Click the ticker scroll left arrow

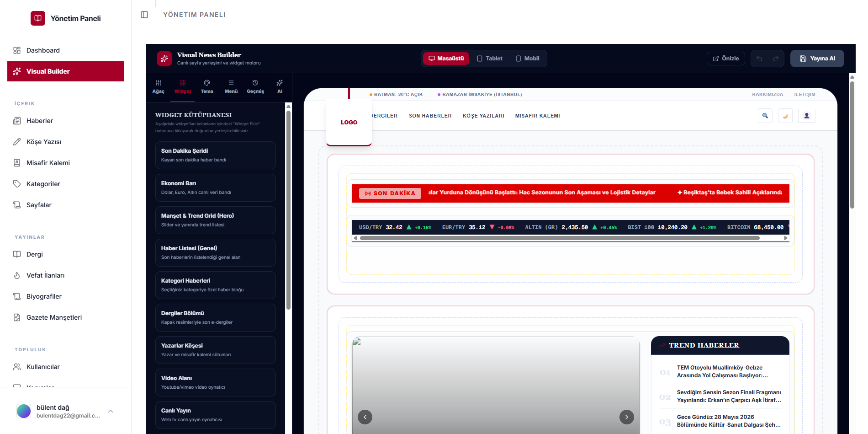click(x=355, y=238)
